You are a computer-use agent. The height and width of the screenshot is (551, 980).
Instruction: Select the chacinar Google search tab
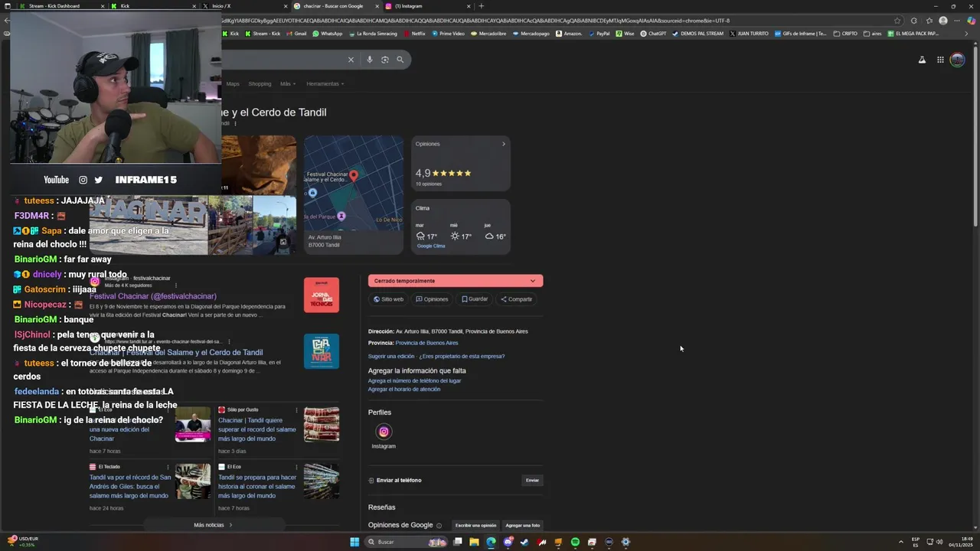tap(336, 6)
